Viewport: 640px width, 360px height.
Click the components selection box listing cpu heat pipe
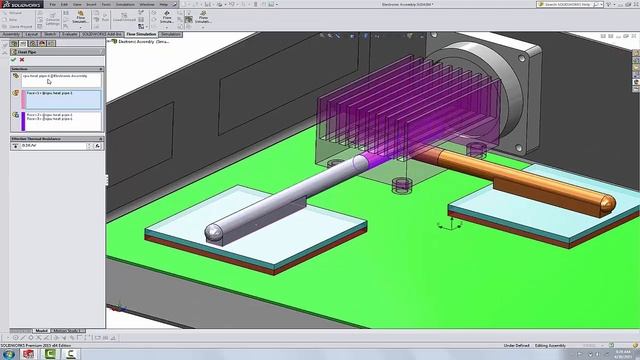(61, 80)
